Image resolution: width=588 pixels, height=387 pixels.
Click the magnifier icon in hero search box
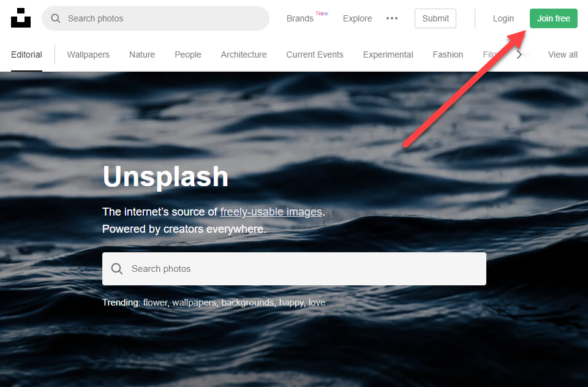[117, 268]
